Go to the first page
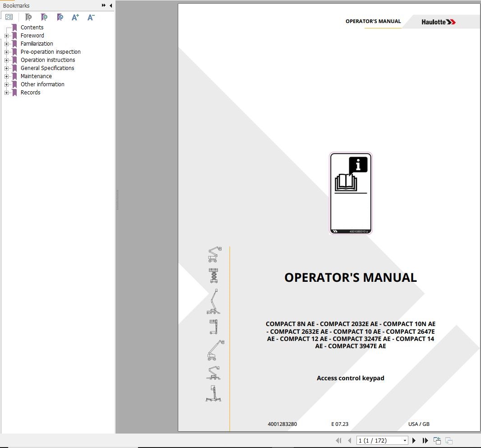This screenshot has height=448, width=481. point(339,441)
